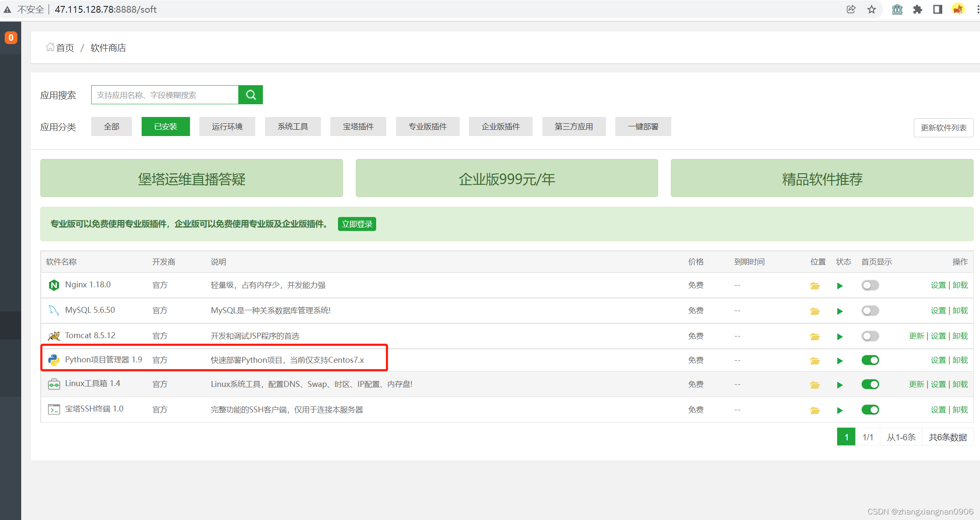The height and width of the screenshot is (520, 980).
Task: Enable the MySQL homepage display switch
Action: pos(870,311)
